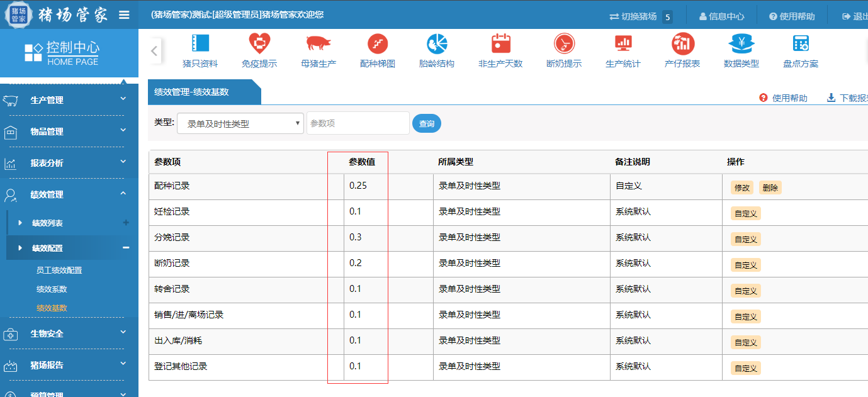The image size is (868, 397).
Task: Collapse the 绩效配置 submenu with minus icon
Action: coord(125,248)
